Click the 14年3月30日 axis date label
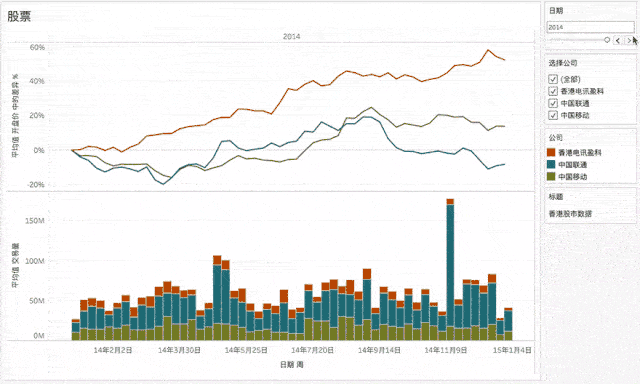 [179, 350]
